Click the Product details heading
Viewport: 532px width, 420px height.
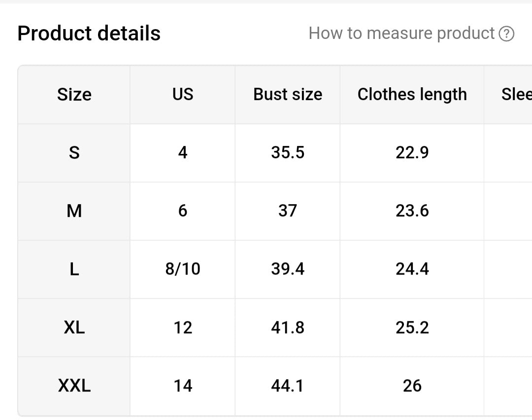(x=89, y=33)
